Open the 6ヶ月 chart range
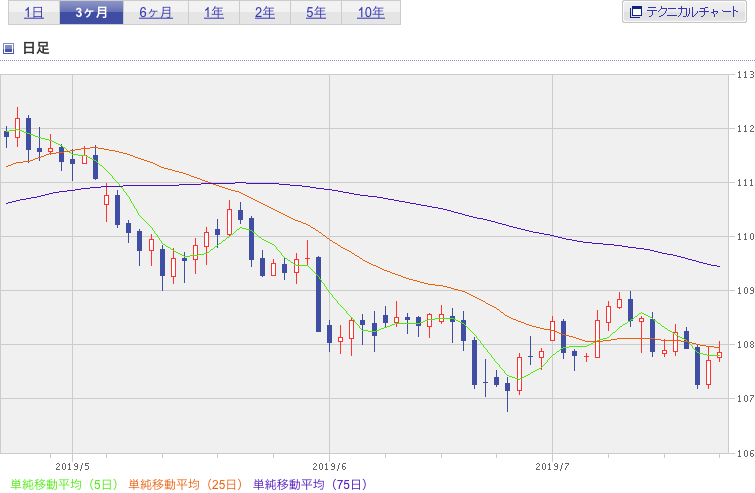755x493 pixels. click(156, 13)
